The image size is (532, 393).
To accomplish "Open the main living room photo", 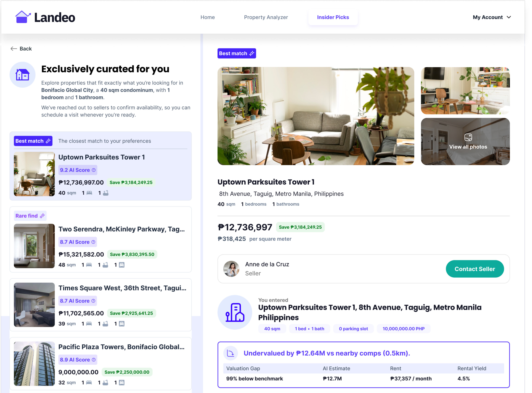I will point(316,116).
